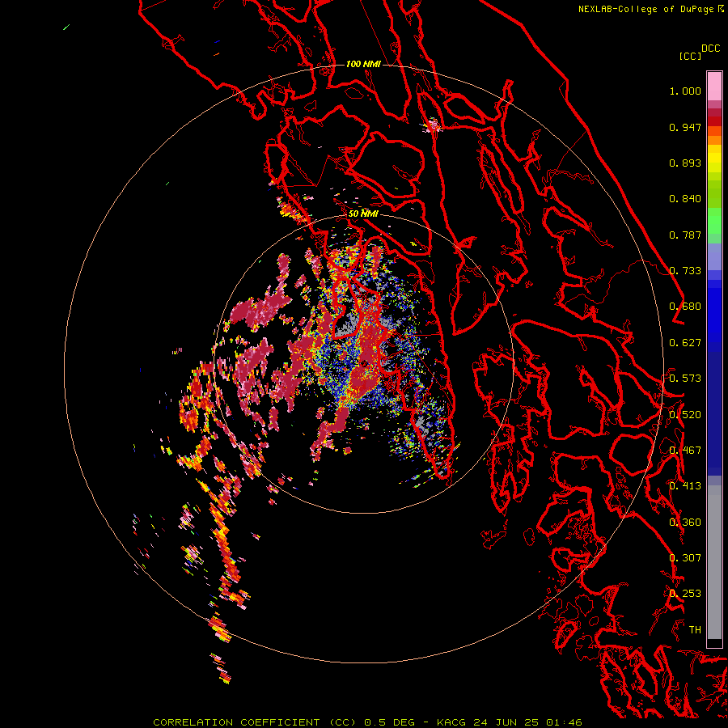This screenshot has width=728, height=728.
Task: Click the 0.253 legend value
Action: click(x=685, y=594)
